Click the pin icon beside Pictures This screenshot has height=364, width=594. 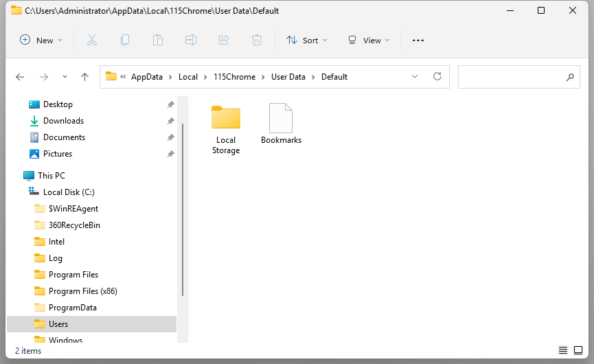pyautogui.click(x=171, y=154)
